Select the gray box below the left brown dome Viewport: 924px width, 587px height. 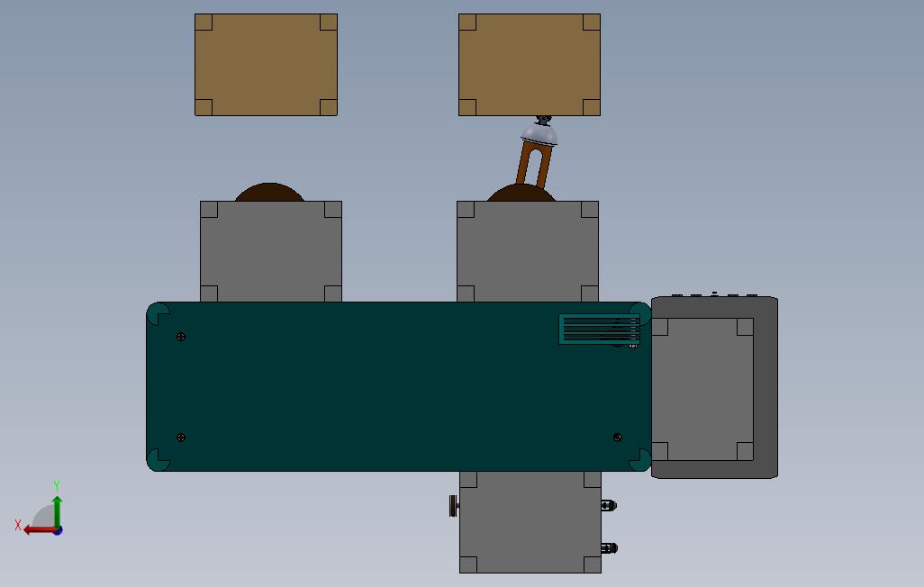[x=271, y=252]
